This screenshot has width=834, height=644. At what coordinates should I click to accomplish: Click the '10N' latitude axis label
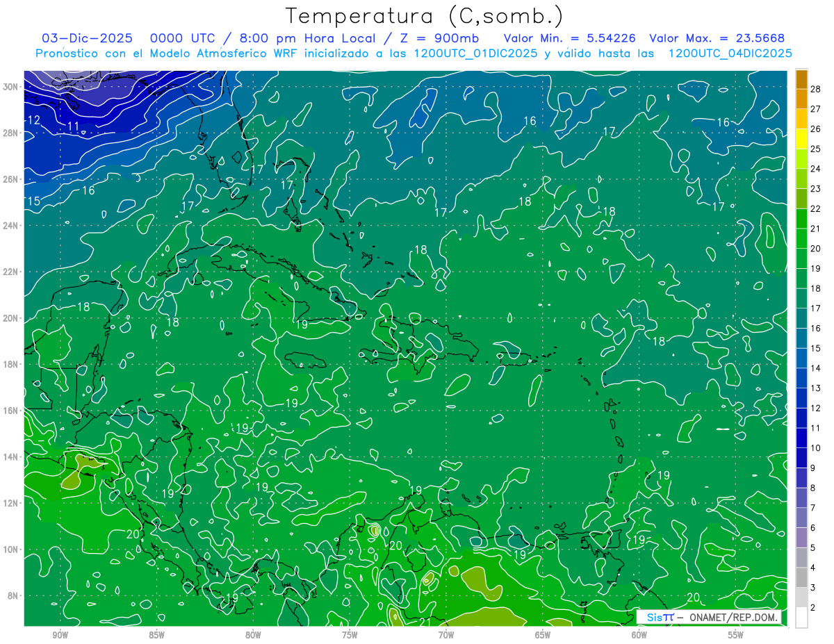[11, 550]
